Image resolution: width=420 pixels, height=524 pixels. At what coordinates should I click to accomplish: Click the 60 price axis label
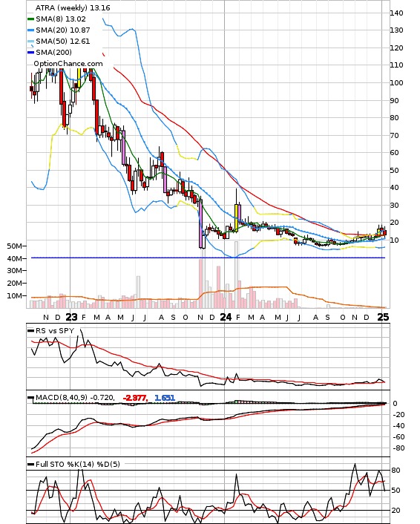(x=394, y=152)
